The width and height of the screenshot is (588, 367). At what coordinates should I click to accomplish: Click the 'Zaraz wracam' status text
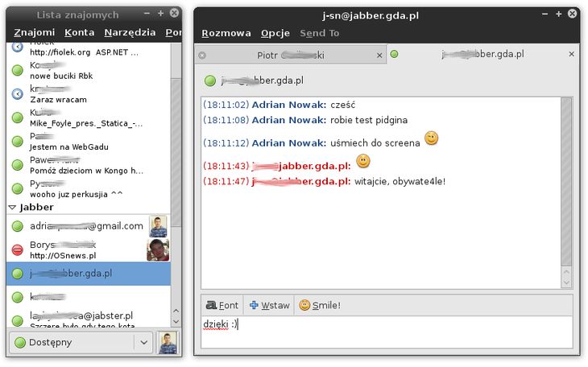[59, 100]
